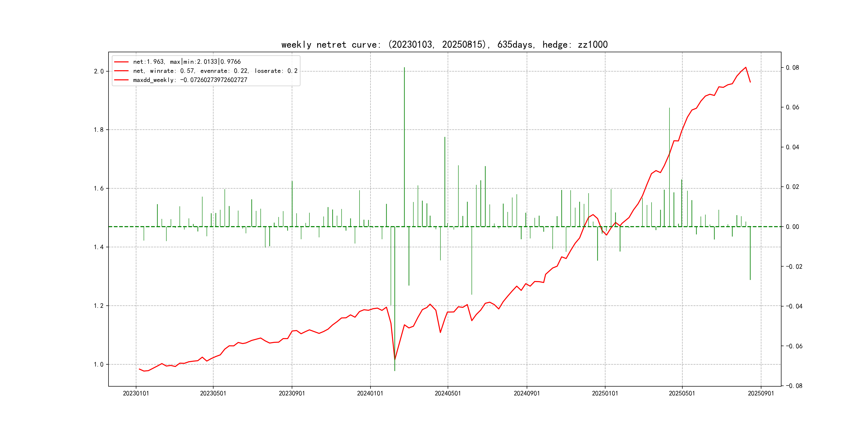Click the -0.08 right y-axis tick label
This screenshot has width=868, height=434.
click(794, 386)
